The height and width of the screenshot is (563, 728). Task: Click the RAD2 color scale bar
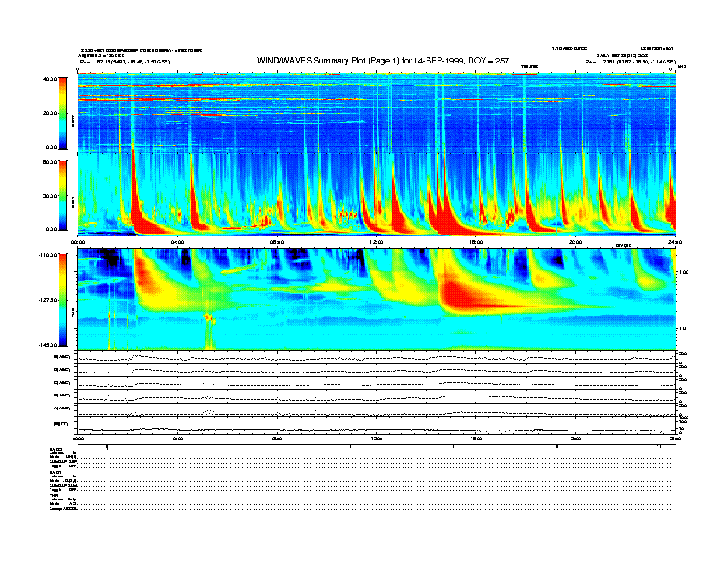coord(63,113)
